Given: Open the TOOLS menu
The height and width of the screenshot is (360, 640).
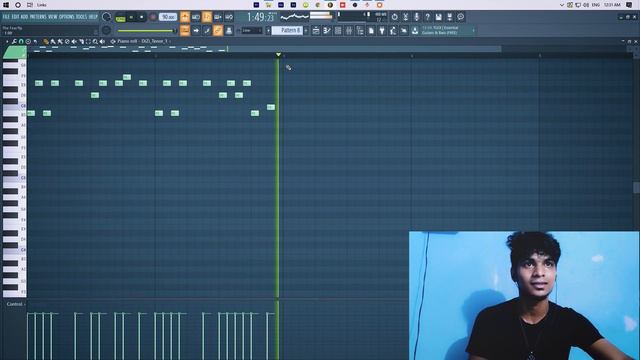Looking at the screenshot, I should (81, 17).
